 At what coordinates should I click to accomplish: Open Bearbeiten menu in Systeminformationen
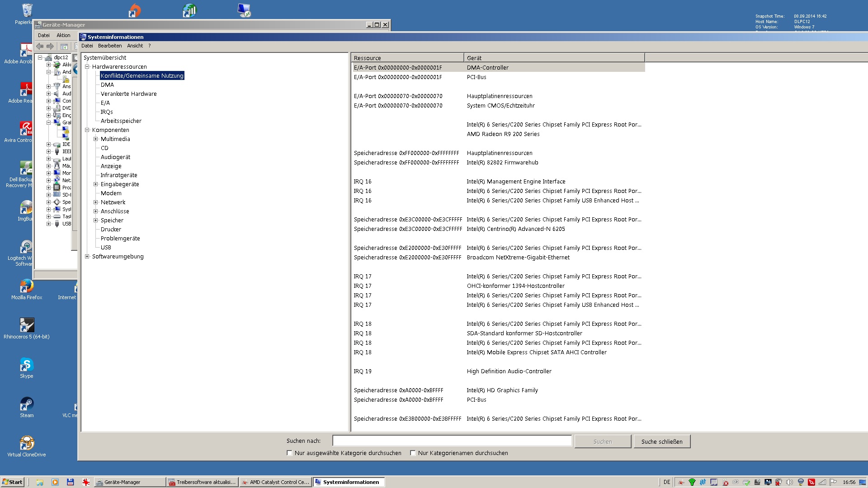tap(110, 46)
